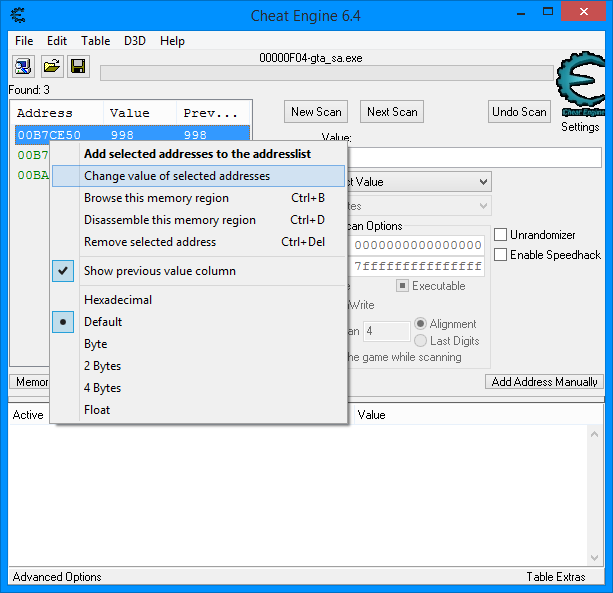Click the stop address field 7fffffffffffff
The width and height of the screenshot is (613, 593).
pos(418,266)
